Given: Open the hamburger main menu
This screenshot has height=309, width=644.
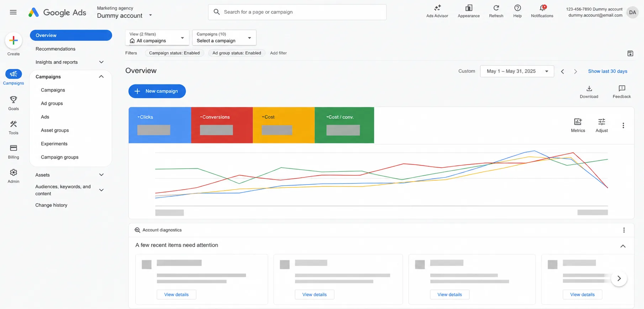Looking at the screenshot, I should pyautogui.click(x=13, y=12).
